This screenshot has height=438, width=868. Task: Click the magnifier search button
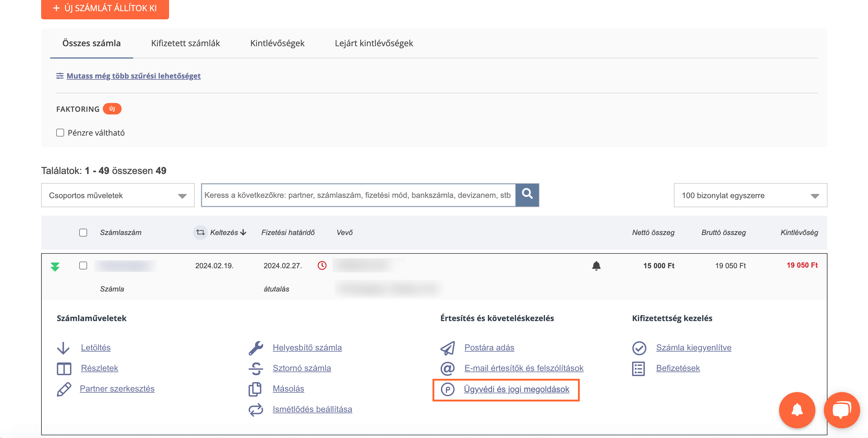(x=527, y=194)
